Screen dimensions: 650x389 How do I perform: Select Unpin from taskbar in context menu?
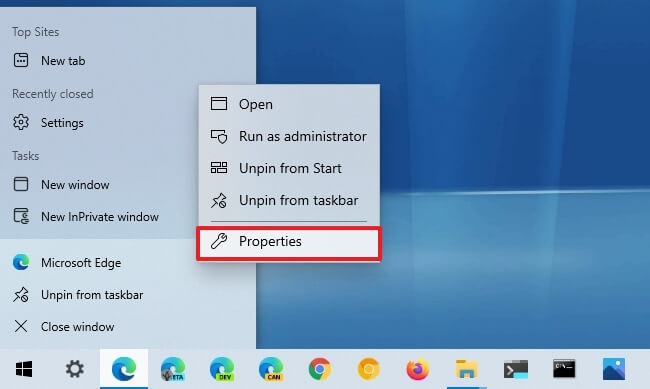pos(289,200)
